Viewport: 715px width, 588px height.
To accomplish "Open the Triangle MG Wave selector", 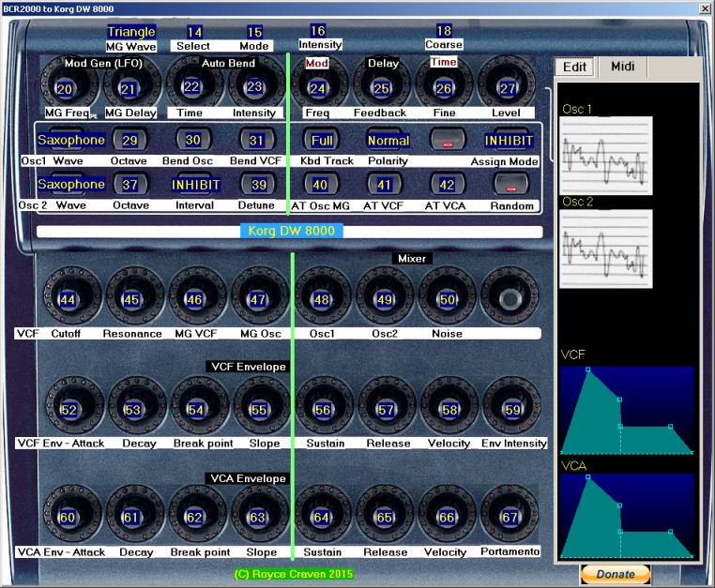I will 130,32.
